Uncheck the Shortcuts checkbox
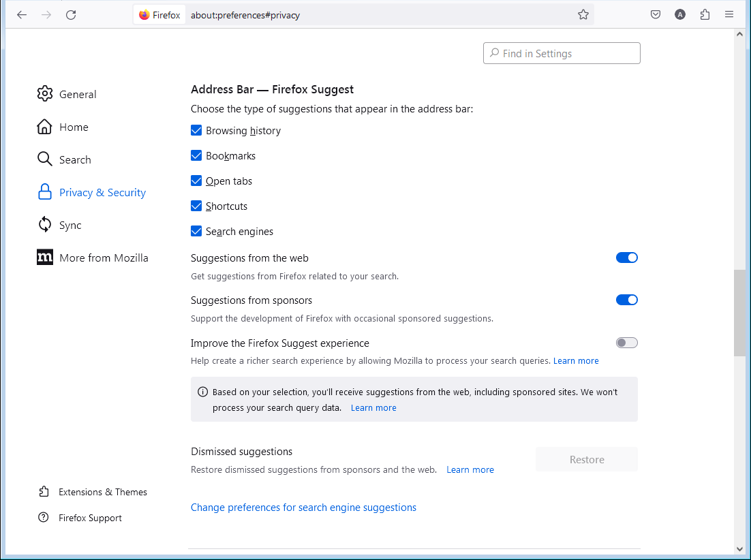751x560 pixels. pos(196,206)
